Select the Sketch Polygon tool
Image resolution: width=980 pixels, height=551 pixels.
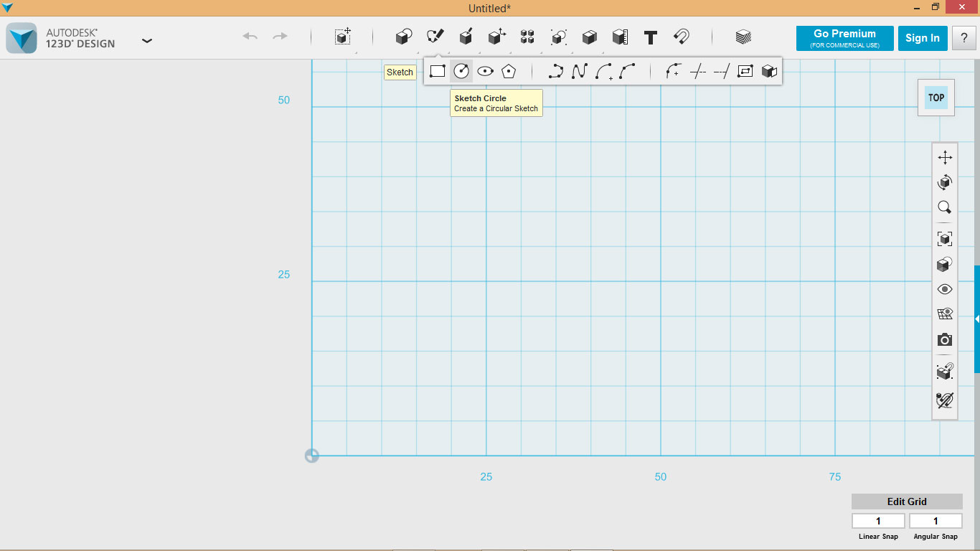pyautogui.click(x=509, y=70)
